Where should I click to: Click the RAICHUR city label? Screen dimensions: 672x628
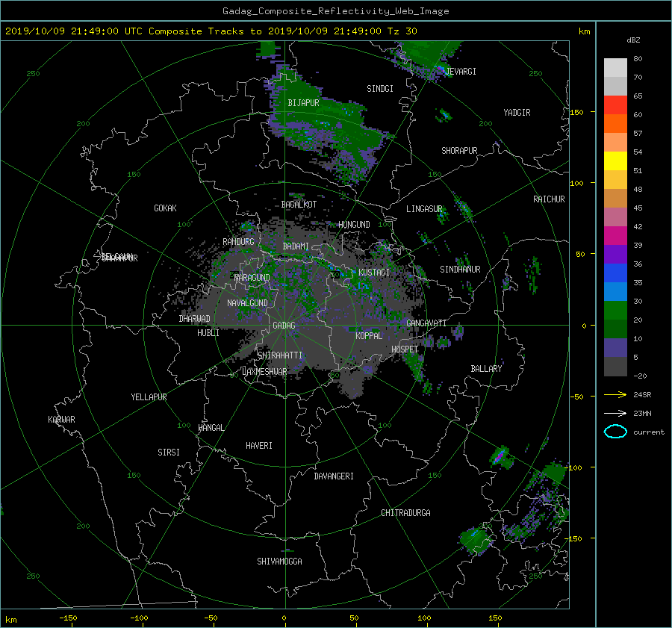pyautogui.click(x=549, y=199)
